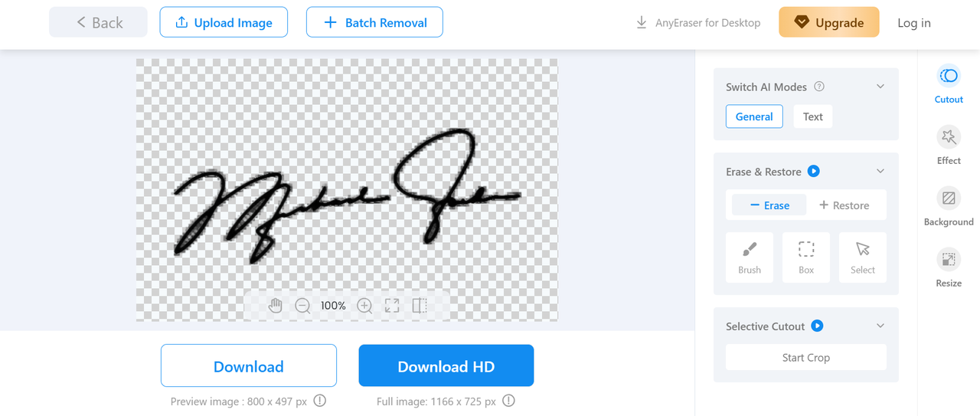Select the Brush erase tool

tap(750, 258)
